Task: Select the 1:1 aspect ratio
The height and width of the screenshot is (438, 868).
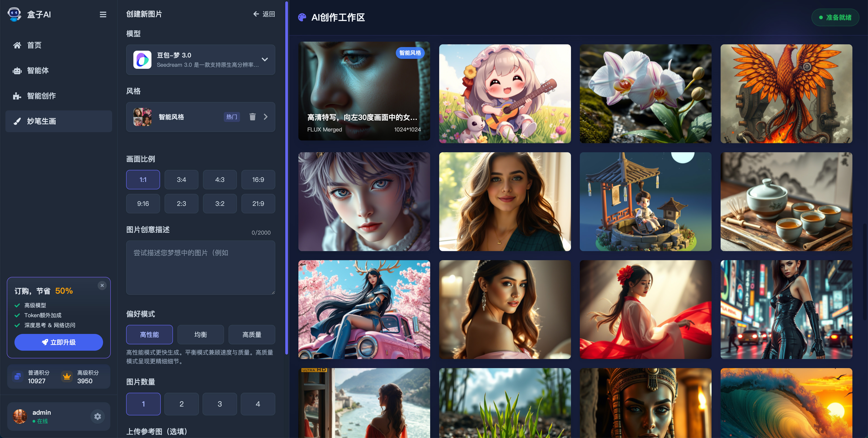Action: 143,180
